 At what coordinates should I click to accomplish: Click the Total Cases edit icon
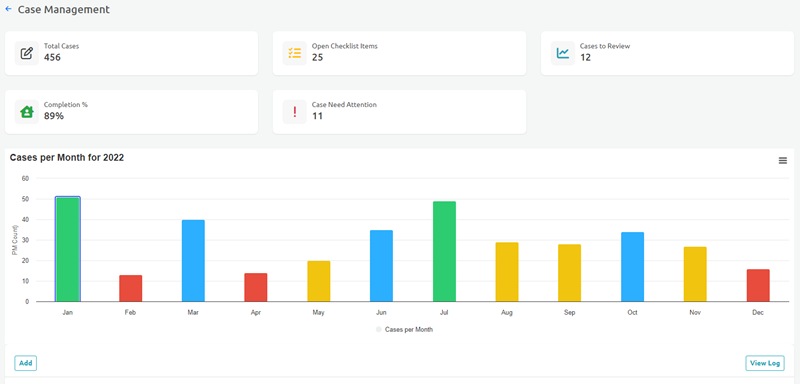pyautogui.click(x=27, y=53)
